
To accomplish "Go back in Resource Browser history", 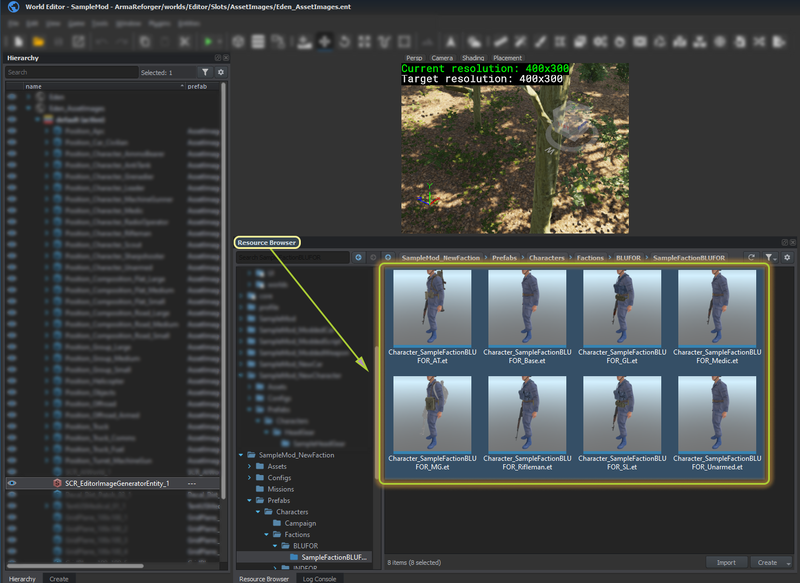I will [x=358, y=258].
